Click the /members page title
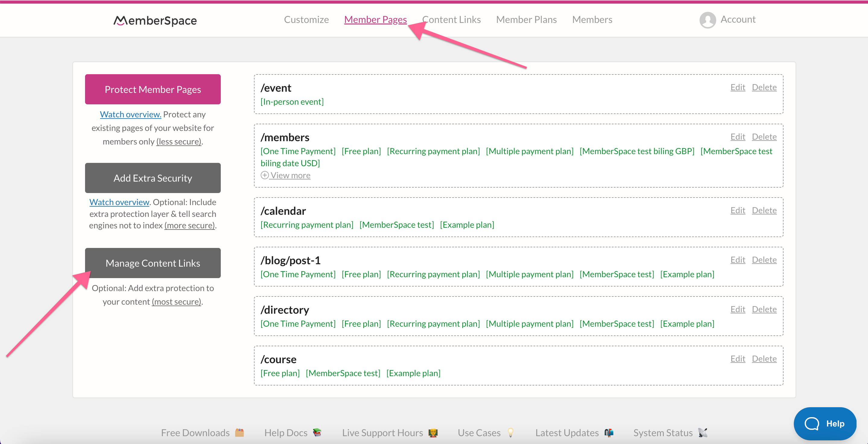The width and height of the screenshot is (868, 444). 285,138
